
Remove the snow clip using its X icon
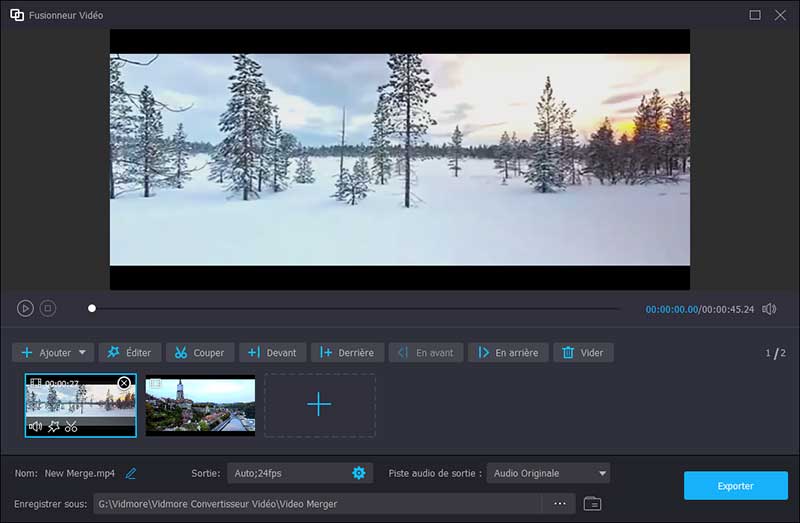pyautogui.click(x=124, y=383)
